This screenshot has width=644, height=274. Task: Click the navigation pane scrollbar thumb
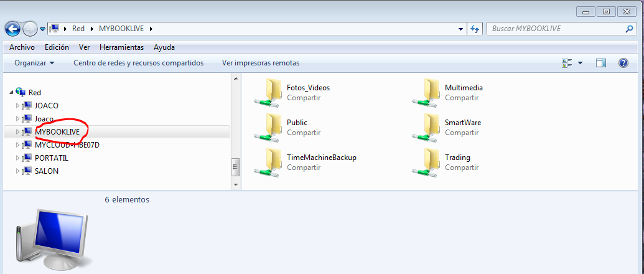(x=236, y=167)
